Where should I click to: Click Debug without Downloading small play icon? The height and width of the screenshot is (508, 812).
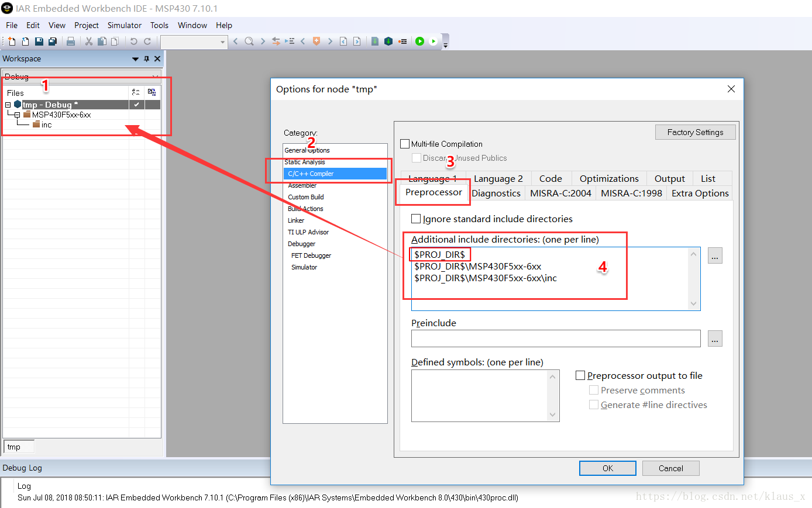[433, 42]
